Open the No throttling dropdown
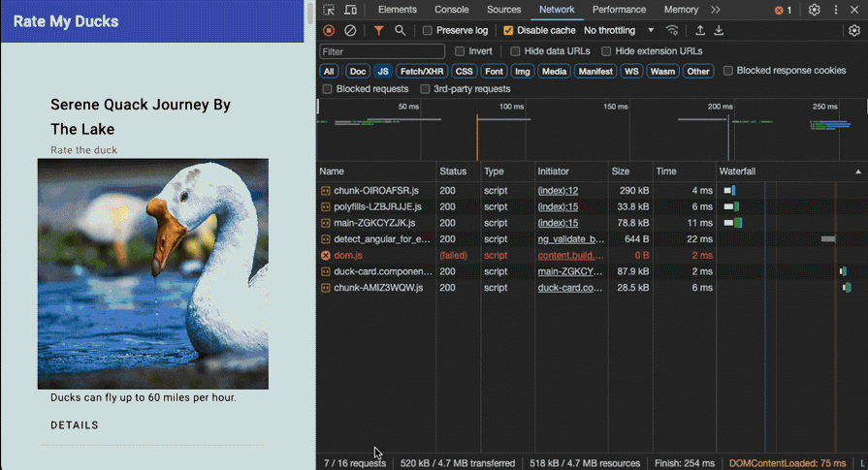868x470 pixels. click(619, 31)
